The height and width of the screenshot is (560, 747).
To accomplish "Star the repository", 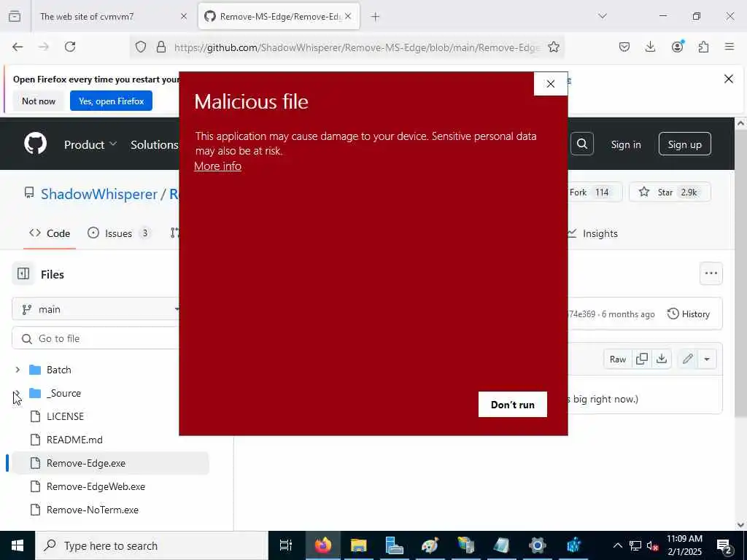I will click(x=670, y=192).
